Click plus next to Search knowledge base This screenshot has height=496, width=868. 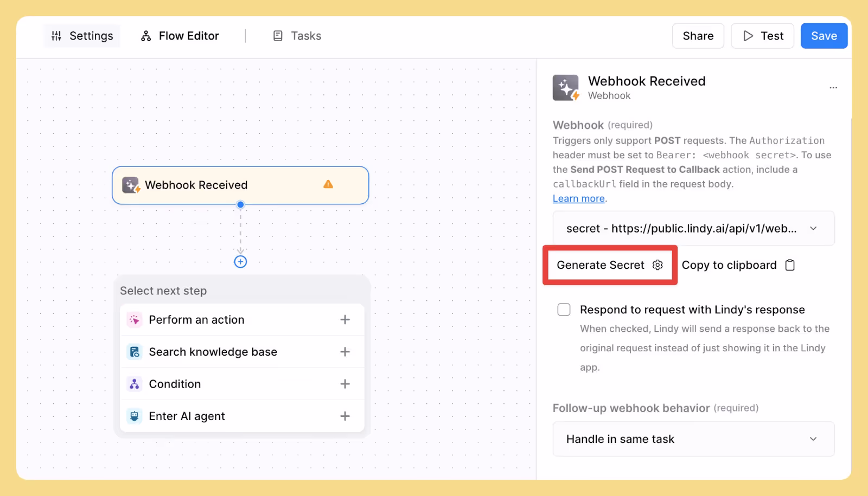click(x=345, y=352)
